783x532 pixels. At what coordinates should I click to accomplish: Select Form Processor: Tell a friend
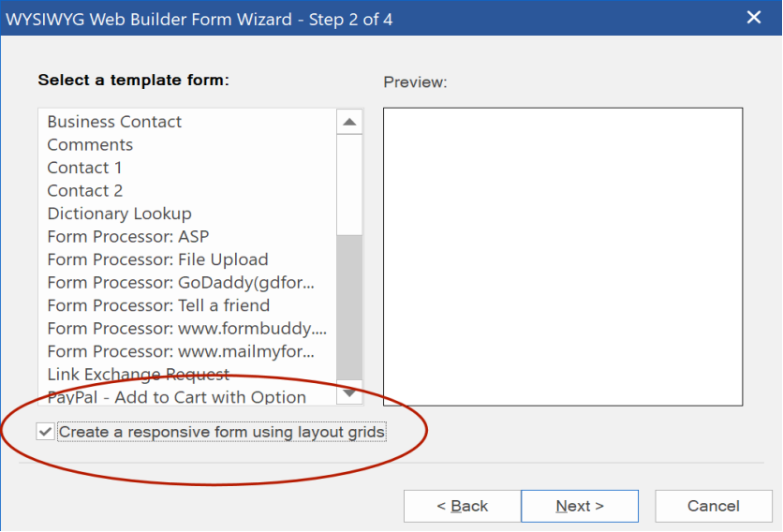pyautogui.click(x=158, y=305)
